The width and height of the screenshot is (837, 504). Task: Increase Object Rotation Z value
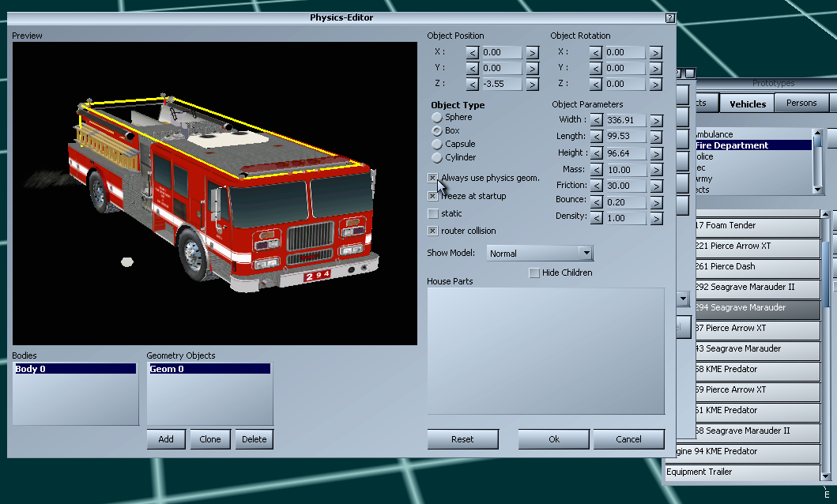[655, 85]
